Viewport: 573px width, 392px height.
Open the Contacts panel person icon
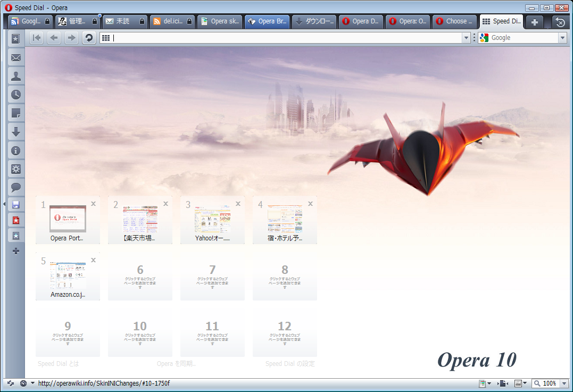(x=16, y=76)
